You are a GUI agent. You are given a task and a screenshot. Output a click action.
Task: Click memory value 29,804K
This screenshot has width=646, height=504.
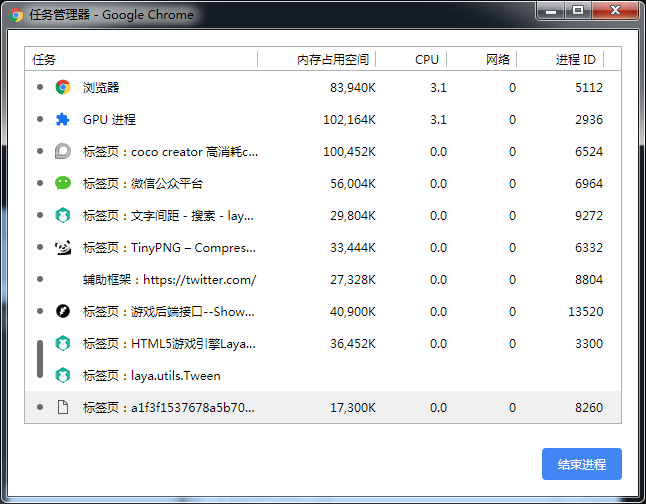point(353,216)
